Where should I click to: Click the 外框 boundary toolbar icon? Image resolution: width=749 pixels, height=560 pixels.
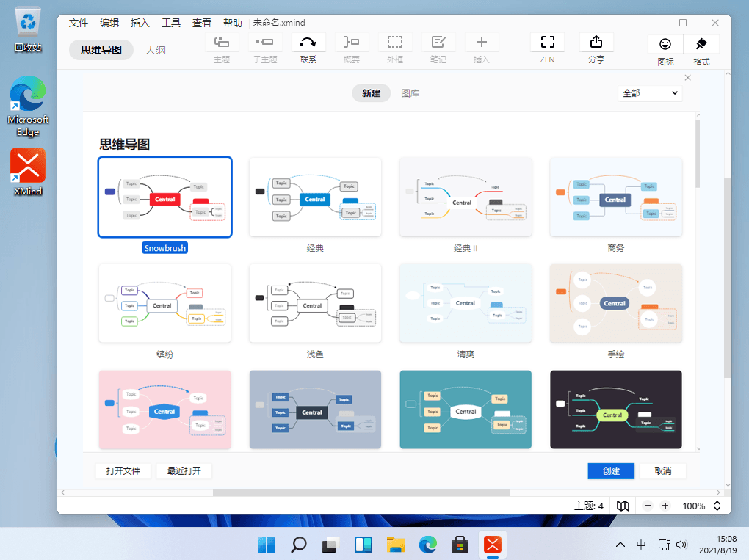pyautogui.click(x=394, y=43)
